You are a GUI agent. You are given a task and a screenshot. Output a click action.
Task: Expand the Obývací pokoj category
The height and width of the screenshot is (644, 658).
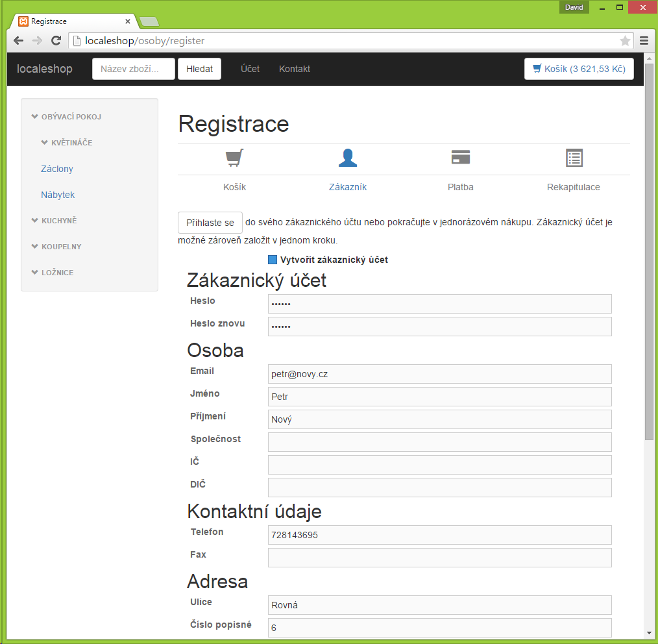tap(67, 117)
